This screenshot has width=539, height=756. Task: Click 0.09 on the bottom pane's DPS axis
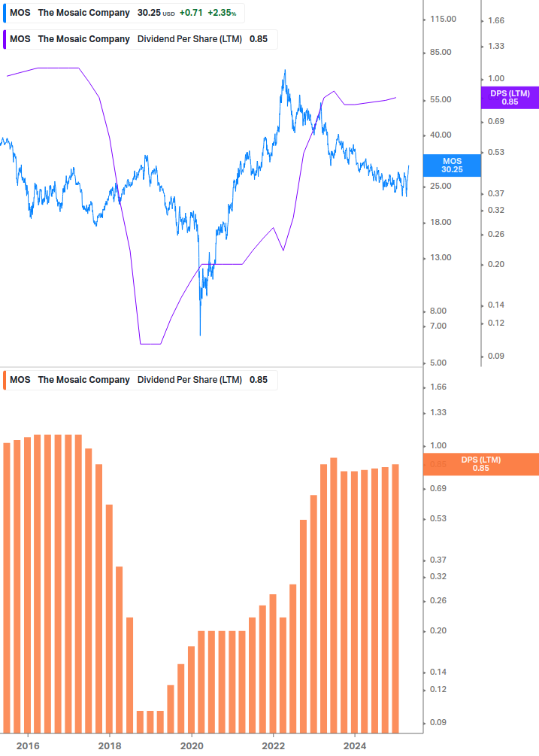coord(438,722)
